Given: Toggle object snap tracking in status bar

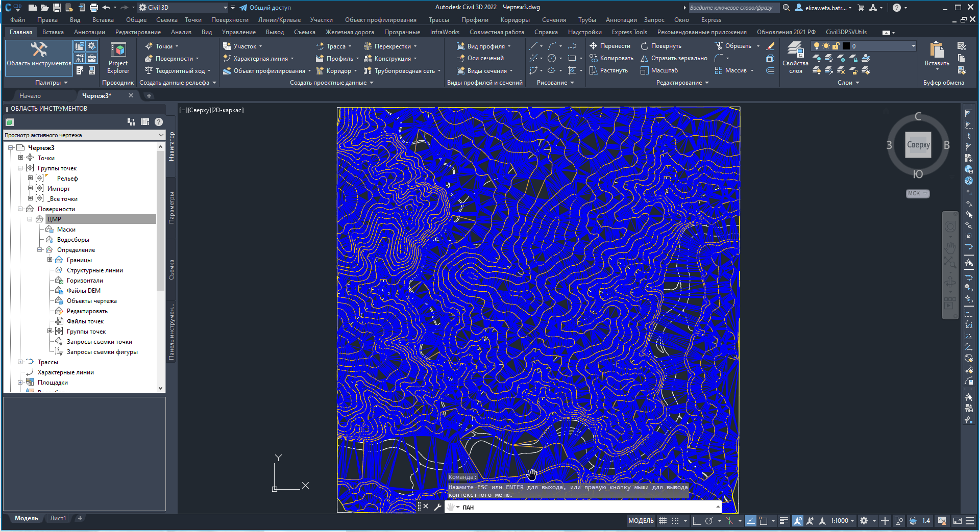Looking at the screenshot, I should [751, 521].
